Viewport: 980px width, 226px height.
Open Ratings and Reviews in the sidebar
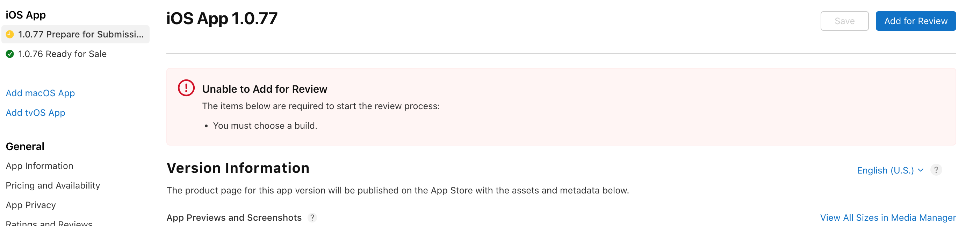[x=49, y=223]
